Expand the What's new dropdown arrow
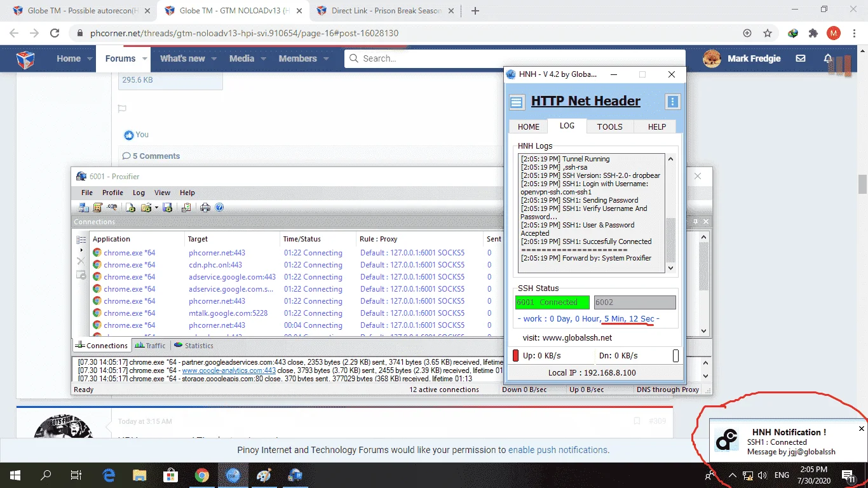 click(214, 58)
